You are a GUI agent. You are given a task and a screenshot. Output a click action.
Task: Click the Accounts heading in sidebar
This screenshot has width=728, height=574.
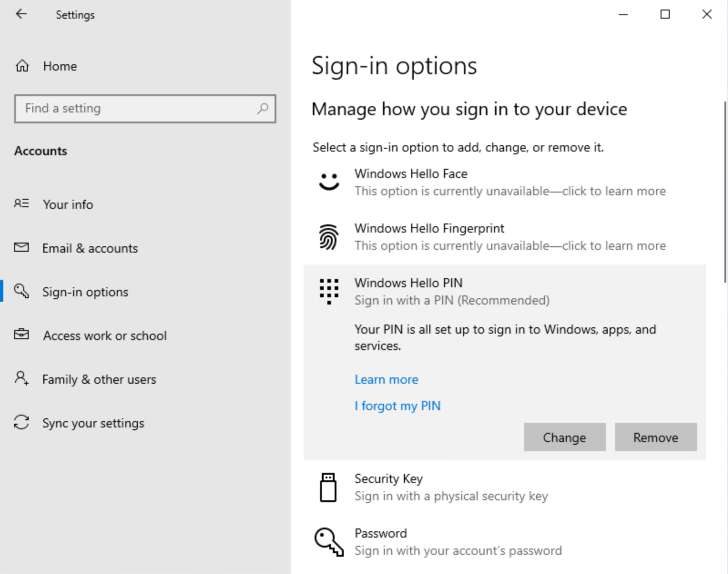pos(41,151)
